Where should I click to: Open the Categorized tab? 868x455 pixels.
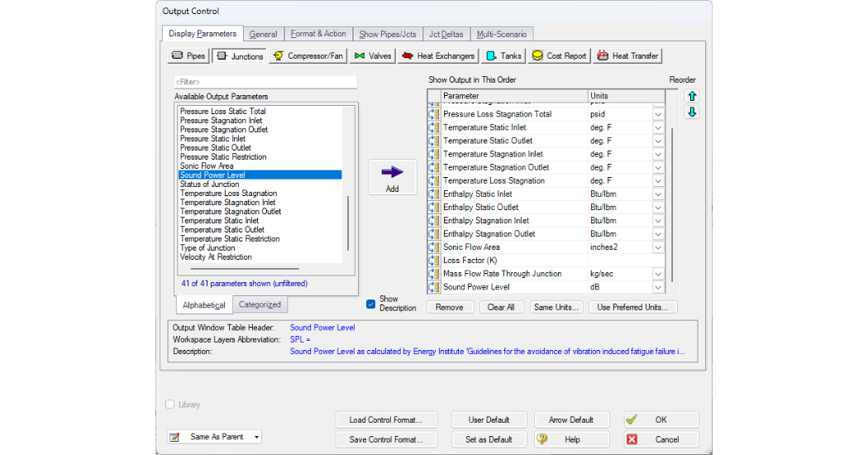pyautogui.click(x=260, y=304)
